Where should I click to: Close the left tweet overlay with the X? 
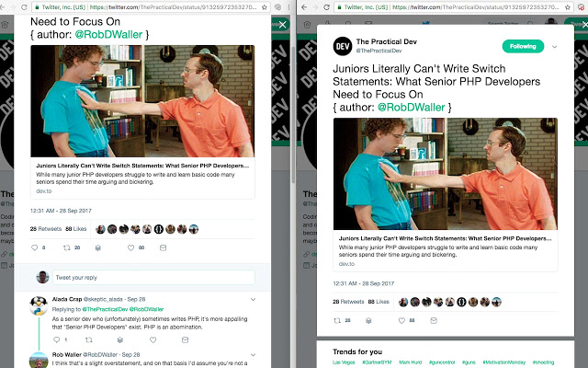282,25
